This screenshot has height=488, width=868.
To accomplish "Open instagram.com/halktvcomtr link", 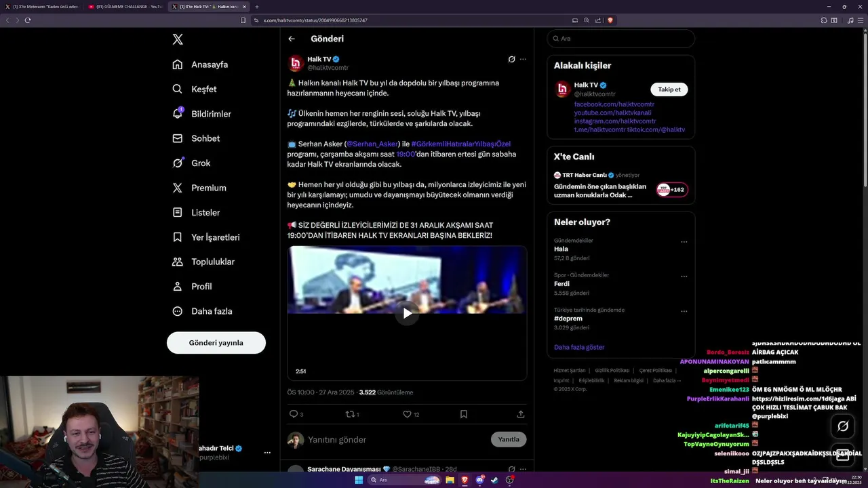I will [615, 121].
